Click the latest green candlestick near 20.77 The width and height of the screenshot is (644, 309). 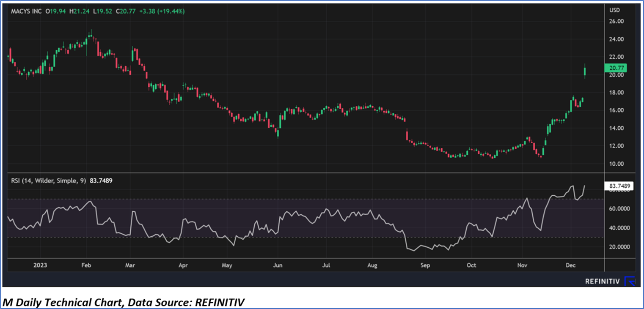tap(585, 71)
